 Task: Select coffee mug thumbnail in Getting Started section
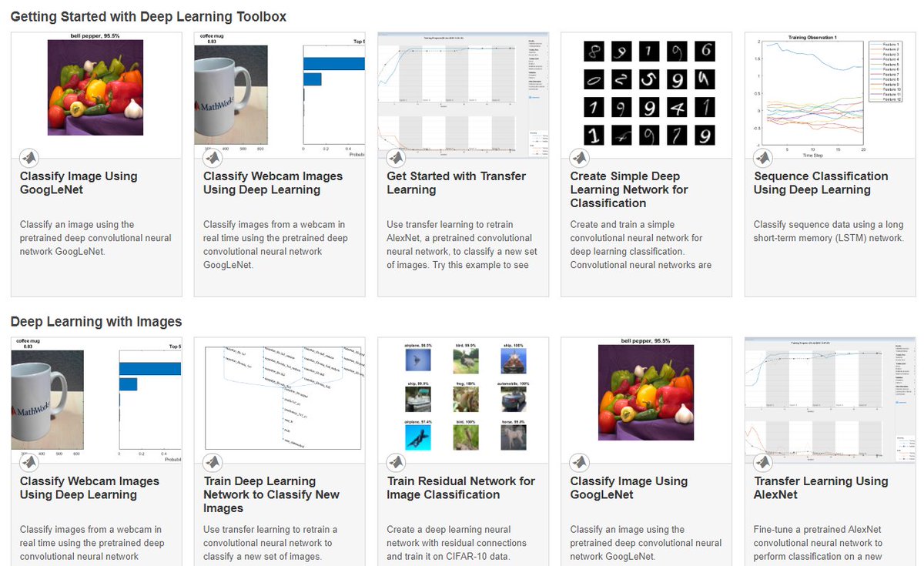(x=280, y=95)
